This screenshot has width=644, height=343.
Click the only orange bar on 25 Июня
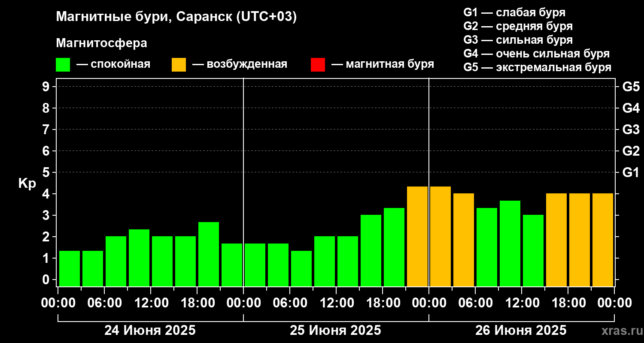[x=417, y=236]
